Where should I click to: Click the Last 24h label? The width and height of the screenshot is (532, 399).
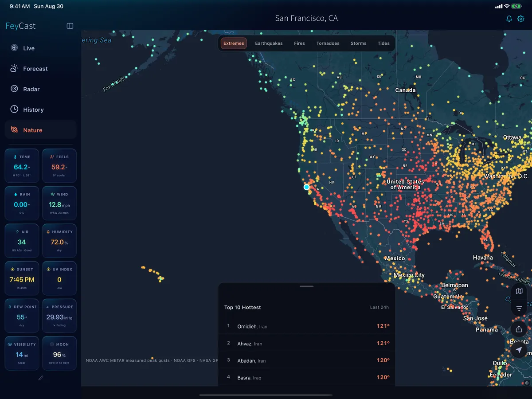379,307
